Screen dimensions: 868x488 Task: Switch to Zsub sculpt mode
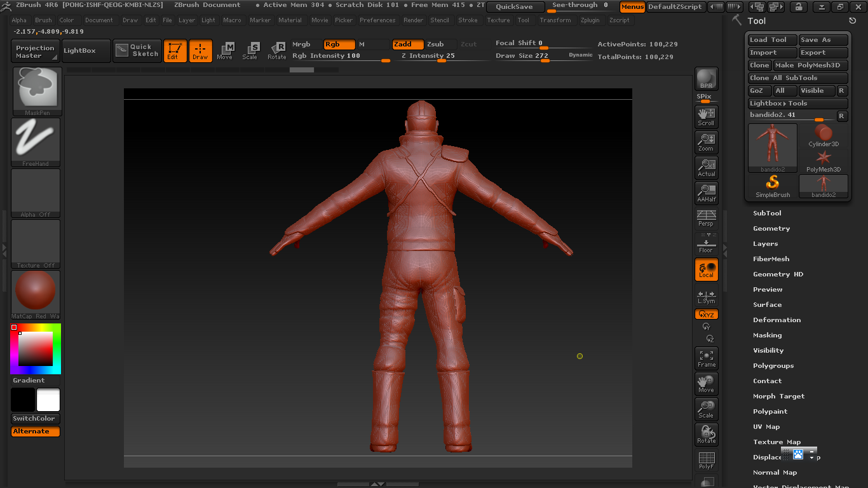440,44
